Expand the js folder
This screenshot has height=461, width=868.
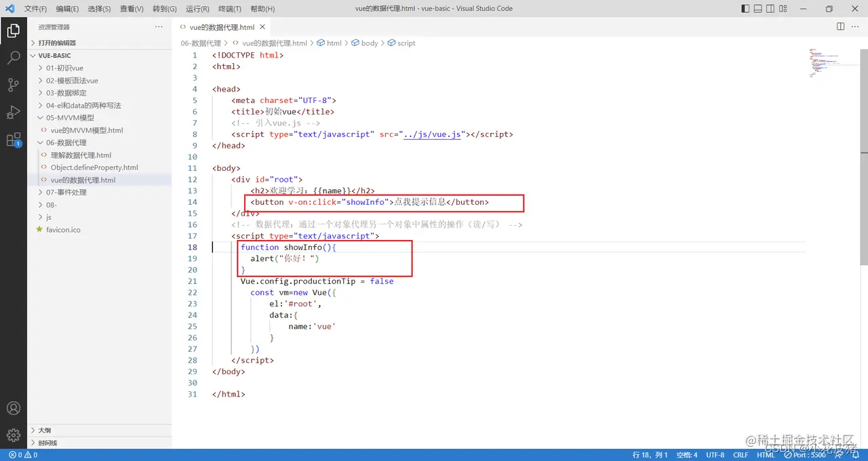click(99, 217)
